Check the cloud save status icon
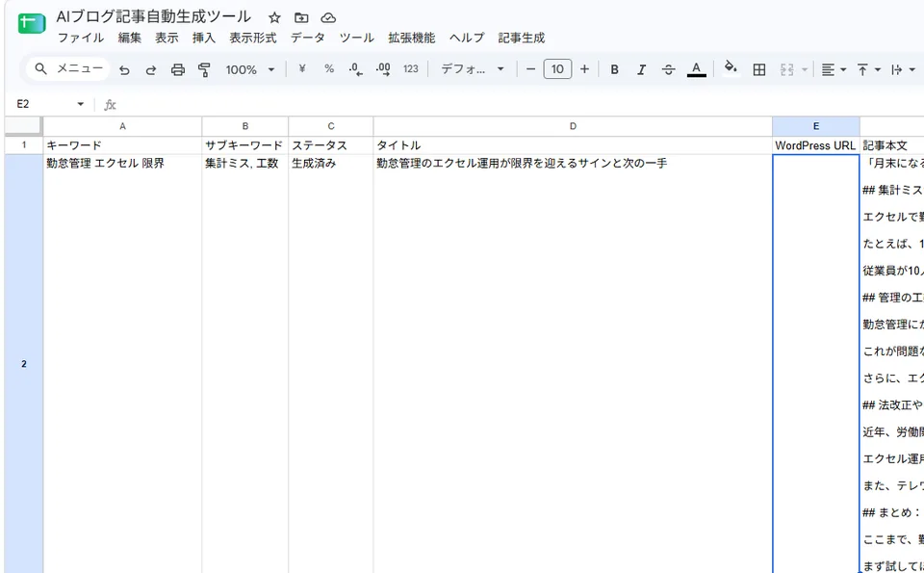Viewport: 924px width, 573px height. tap(328, 17)
